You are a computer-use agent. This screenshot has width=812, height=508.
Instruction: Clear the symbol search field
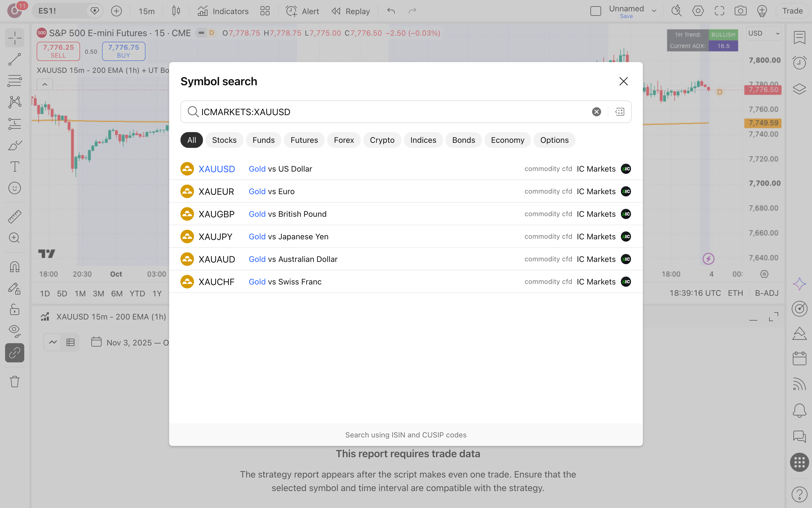click(596, 112)
